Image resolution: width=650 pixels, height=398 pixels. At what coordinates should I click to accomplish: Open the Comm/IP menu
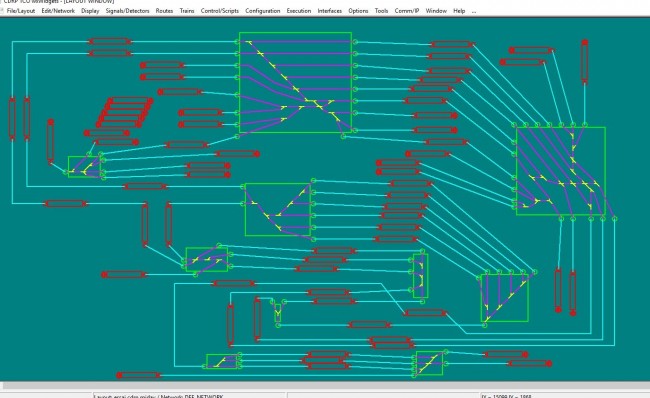coord(407,11)
